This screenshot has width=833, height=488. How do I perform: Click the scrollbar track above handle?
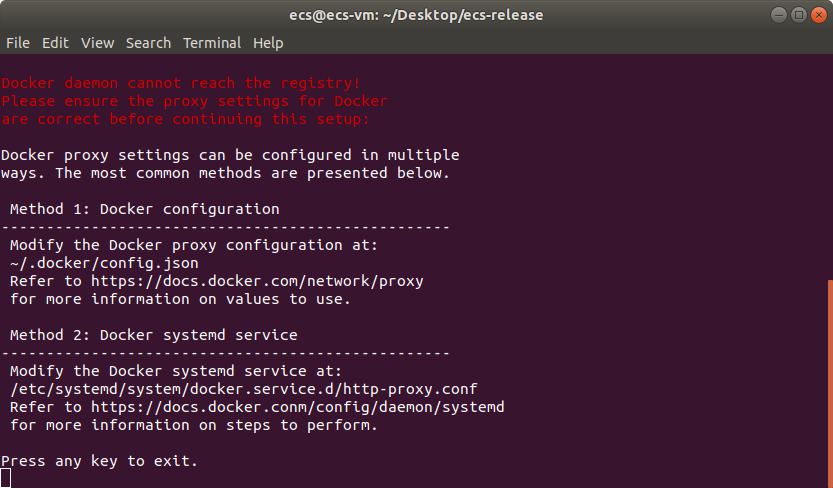tap(830, 166)
